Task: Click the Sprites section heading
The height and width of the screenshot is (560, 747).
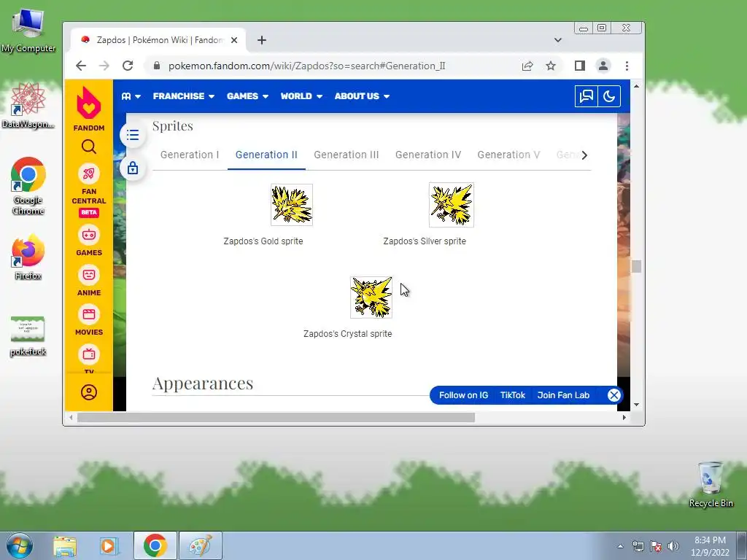Action: [172, 125]
